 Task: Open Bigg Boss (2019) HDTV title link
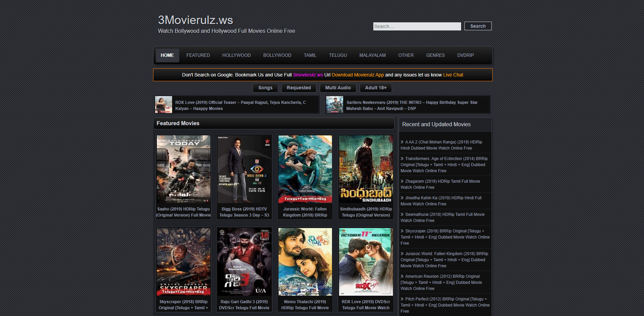[244, 212]
